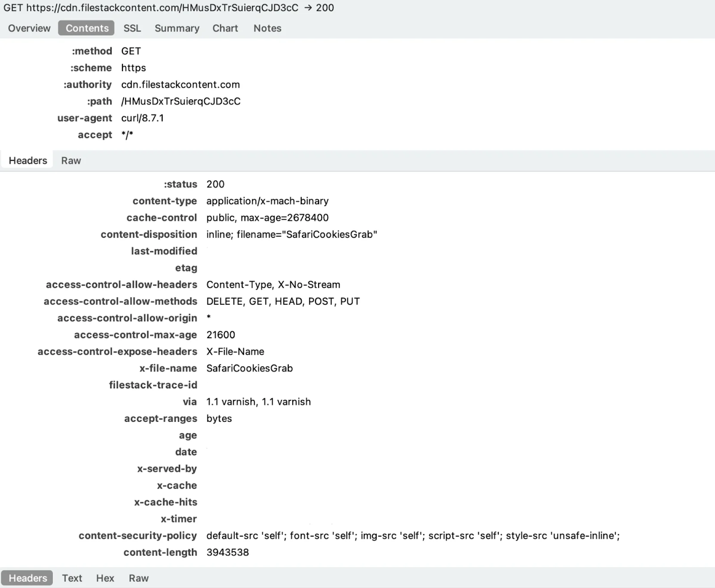Select the response pane Headers tab
Viewport: 715px width, 588px height.
pos(28,578)
